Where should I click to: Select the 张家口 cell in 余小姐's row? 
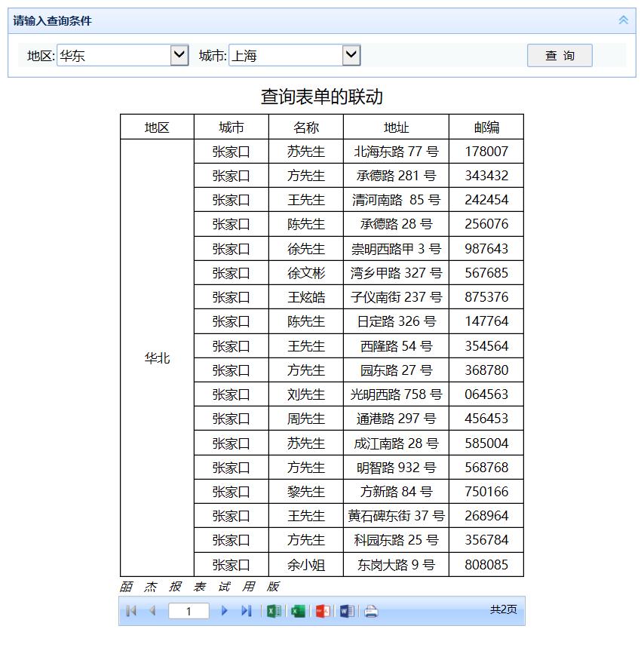232,565
